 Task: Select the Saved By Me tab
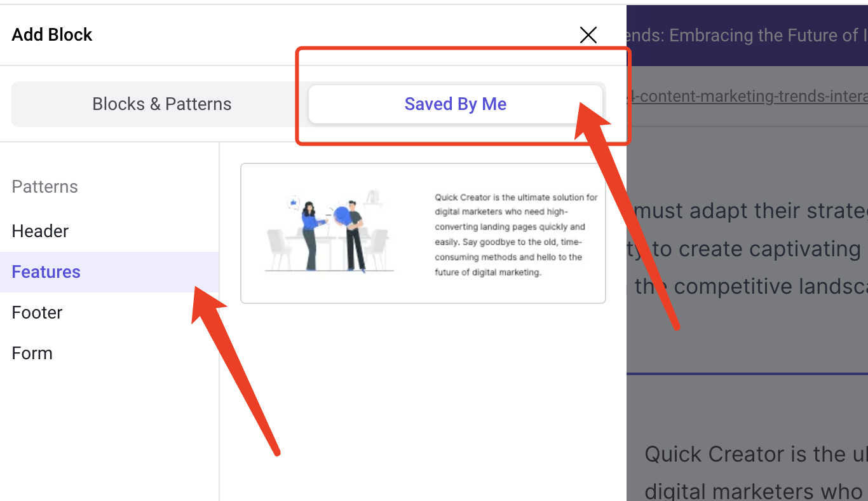[x=456, y=104]
